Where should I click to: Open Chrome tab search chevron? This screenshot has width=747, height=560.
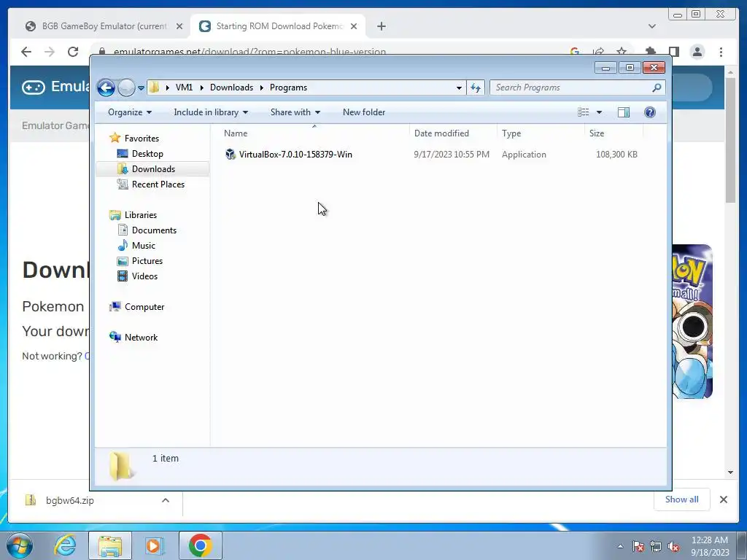[x=652, y=26]
